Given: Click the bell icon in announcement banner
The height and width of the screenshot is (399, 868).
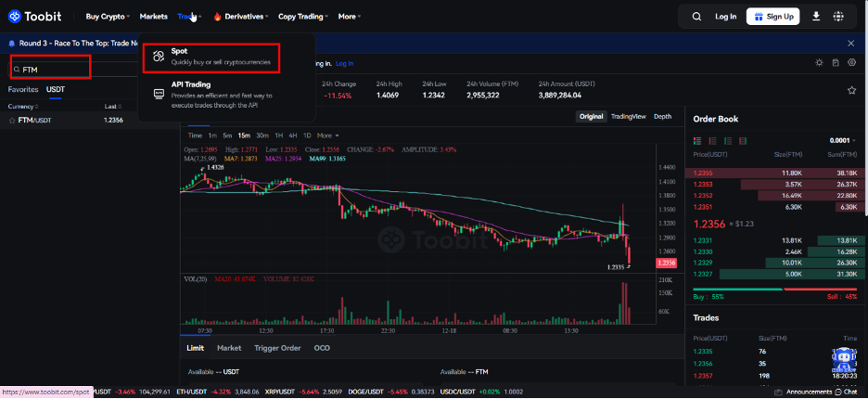Looking at the screenshot, I should [x=12, y=44].
